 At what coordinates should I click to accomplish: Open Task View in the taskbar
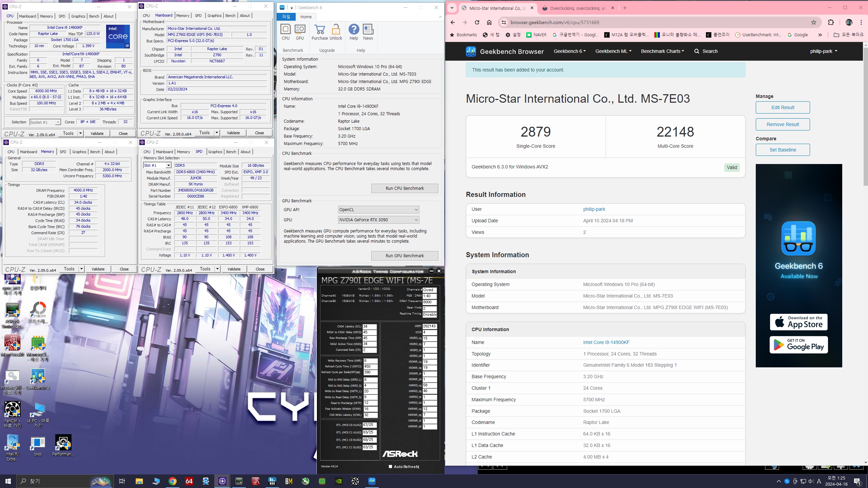(122, 481)
